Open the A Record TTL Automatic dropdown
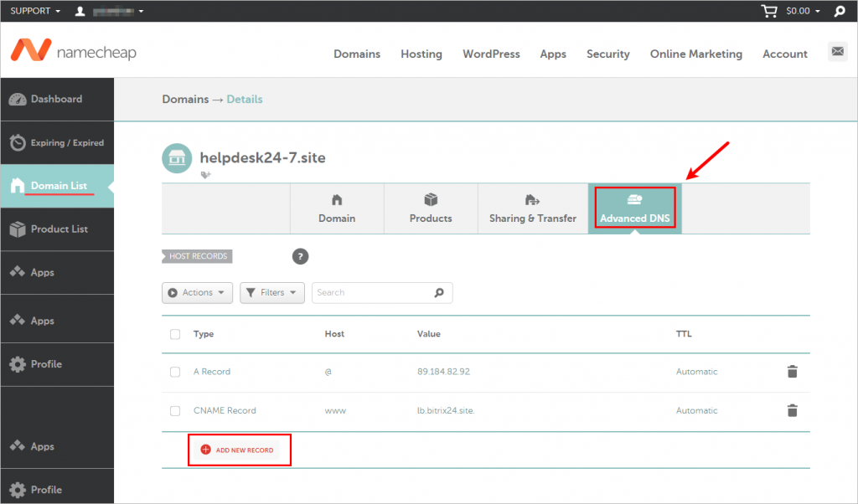Image resolution: width=858 pixels, height=504 pixels. click(x=696, y=372)
